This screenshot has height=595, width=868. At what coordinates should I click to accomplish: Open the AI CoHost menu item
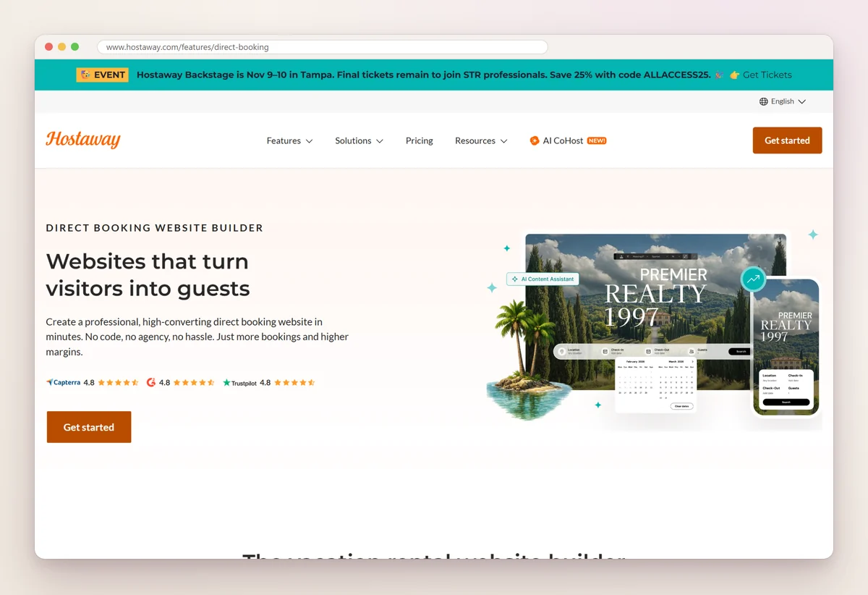coord(568,140)
